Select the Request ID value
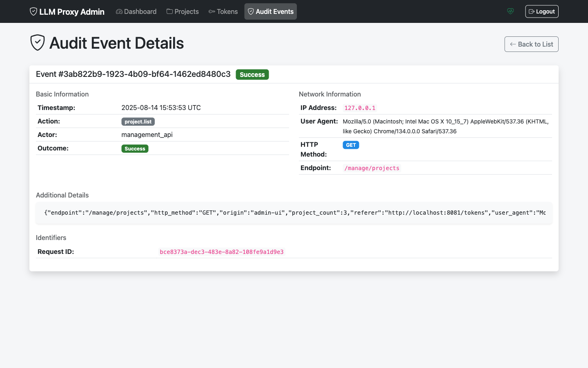 click(x=222, y=251)
